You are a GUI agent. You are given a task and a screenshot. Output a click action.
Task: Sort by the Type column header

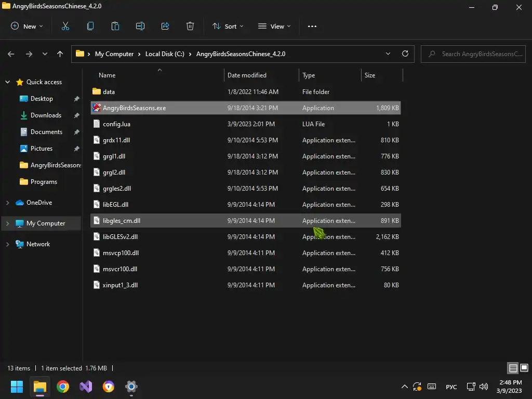pos(309,75)
